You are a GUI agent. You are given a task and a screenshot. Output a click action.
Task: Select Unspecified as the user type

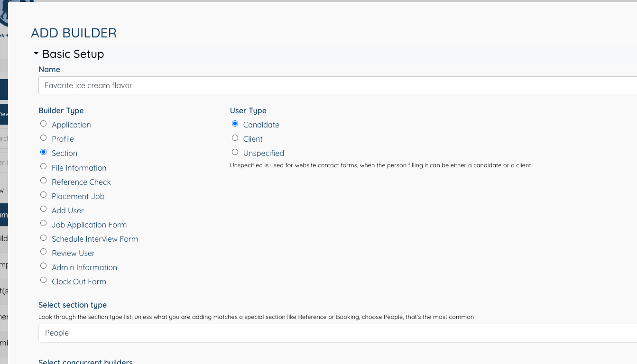tap(235, 152)
